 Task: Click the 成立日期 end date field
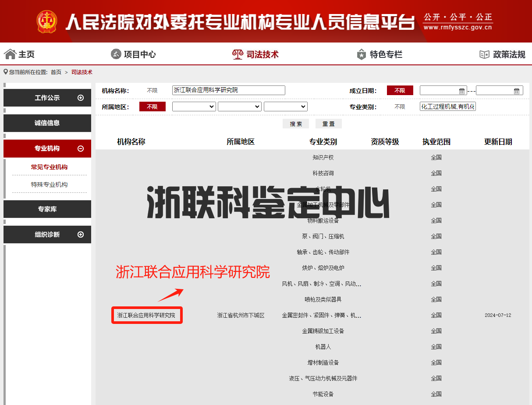(x=500, y=91)
